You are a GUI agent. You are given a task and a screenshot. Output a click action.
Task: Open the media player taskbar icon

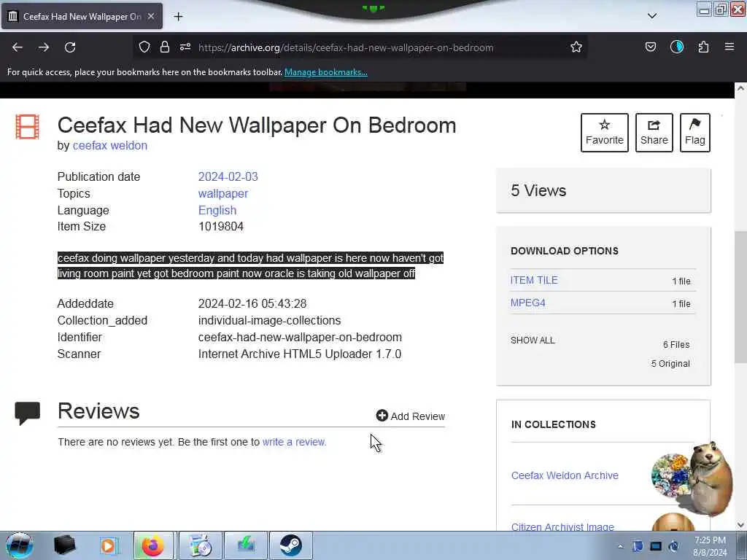[109, 545]
